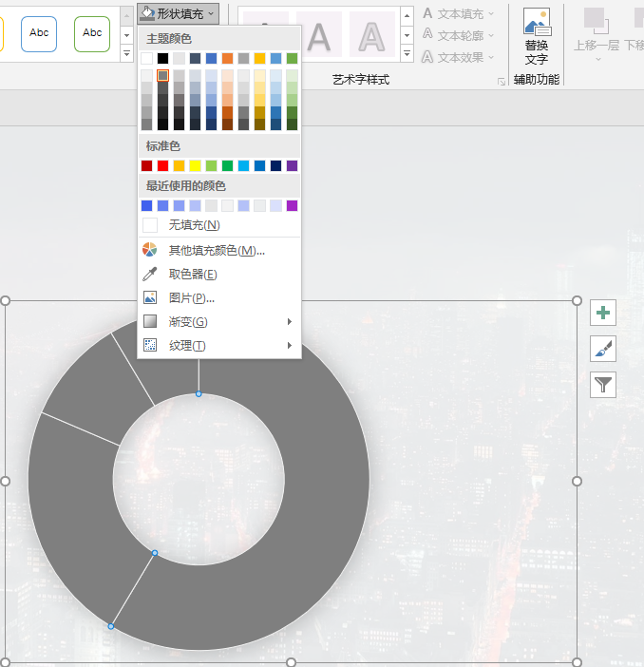Choose 图片(P) fill option

pos(219,297)
